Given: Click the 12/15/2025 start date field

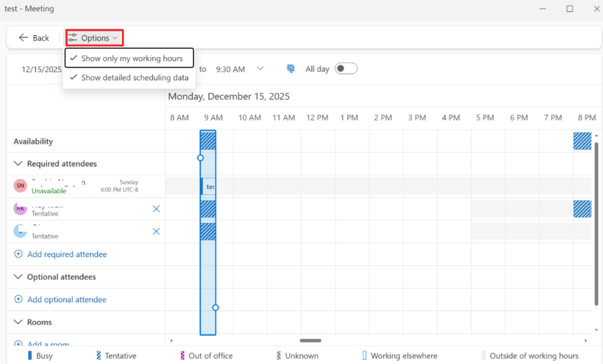Looking at the screenshot, I should [42, 70].
